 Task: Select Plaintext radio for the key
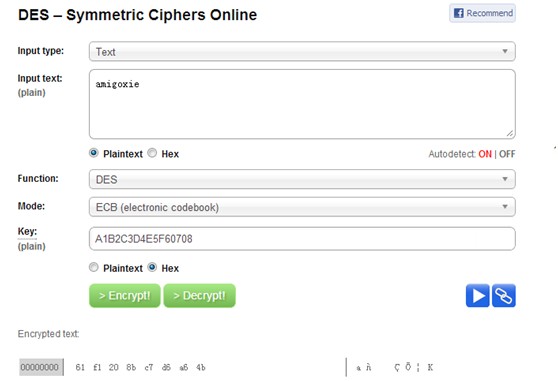point(94,267)
